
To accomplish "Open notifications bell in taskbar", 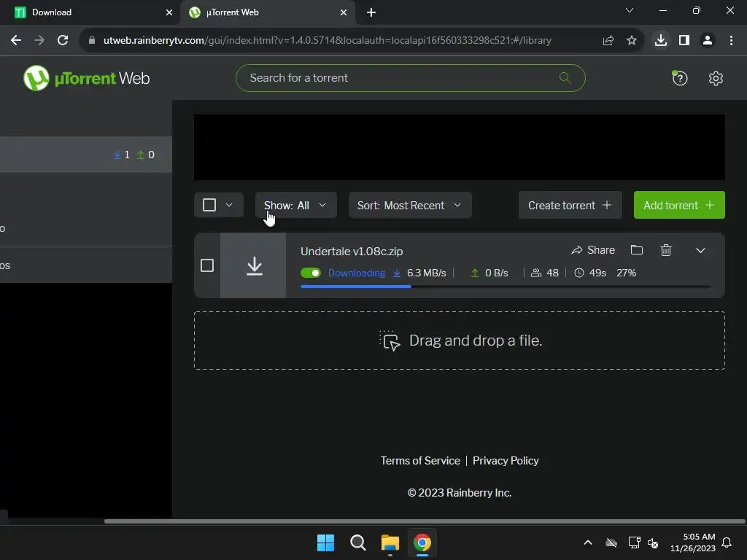I will click(727, 542).
